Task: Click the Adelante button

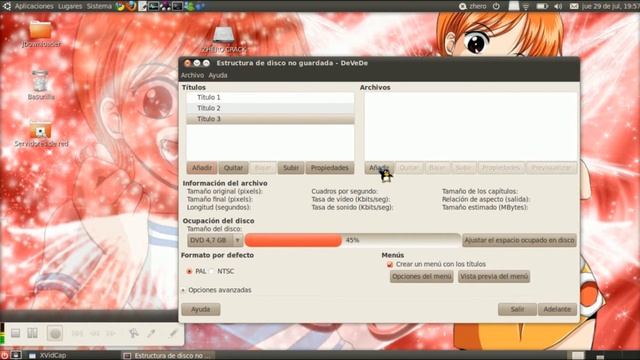Action: coord(557,309)
